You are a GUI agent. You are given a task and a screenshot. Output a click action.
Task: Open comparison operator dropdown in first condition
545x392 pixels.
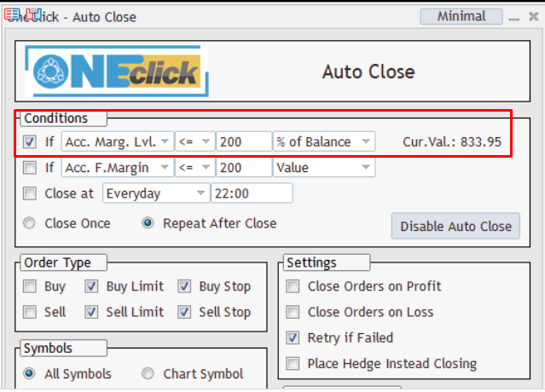(195, 141)
